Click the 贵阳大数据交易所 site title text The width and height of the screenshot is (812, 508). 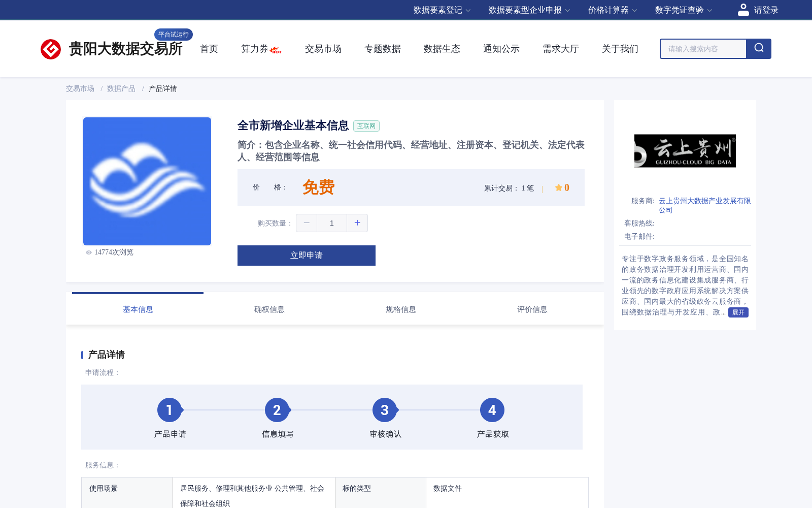[126, 49]
